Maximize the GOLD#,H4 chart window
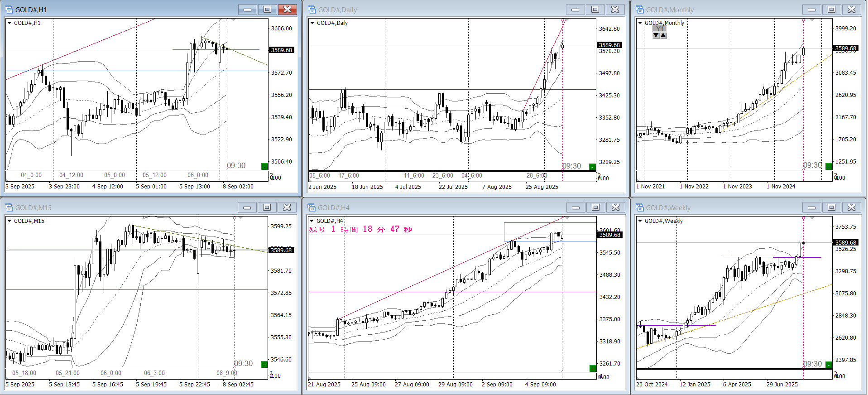This screenshot has height=395, width=868. pyautogui.click(x=595, y=207)
